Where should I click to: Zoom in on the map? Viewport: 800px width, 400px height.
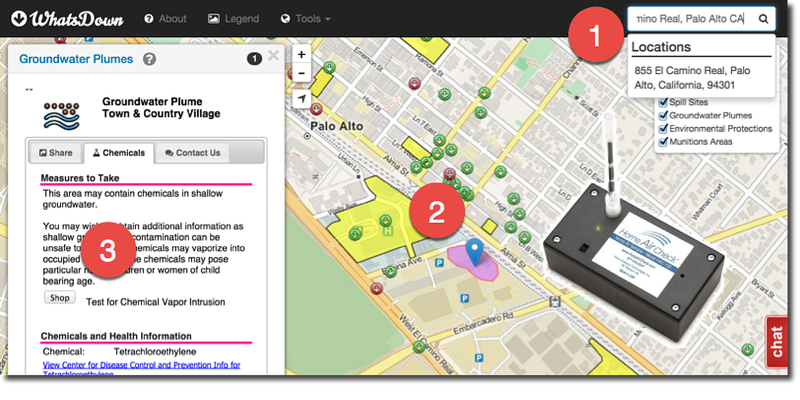(x=302, y=54)
